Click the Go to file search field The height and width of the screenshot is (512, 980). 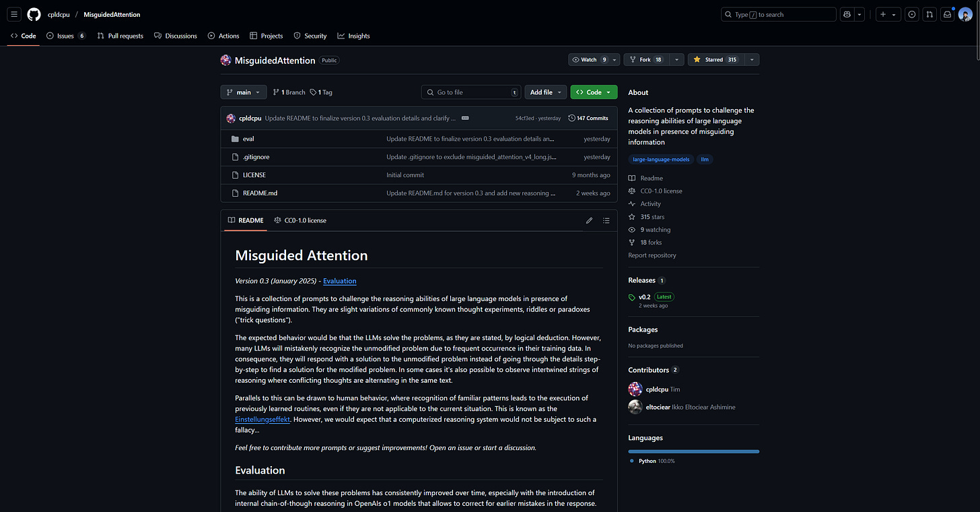click(x=471, y=92)
